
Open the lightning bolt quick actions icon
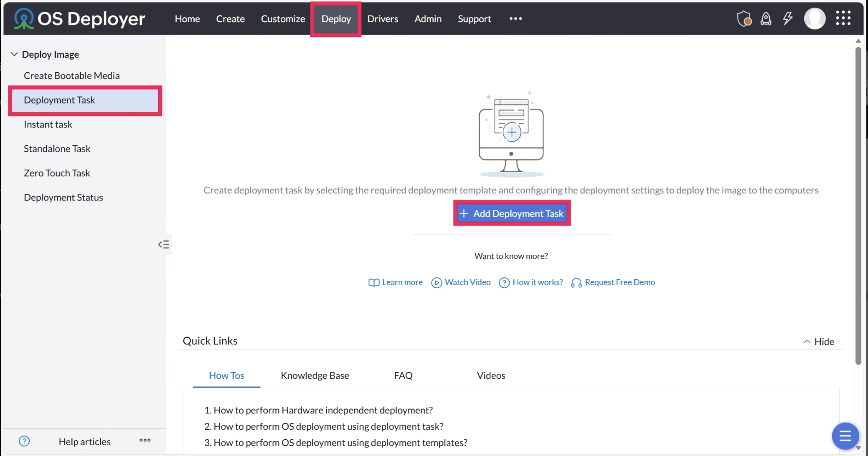coord(788,18)
